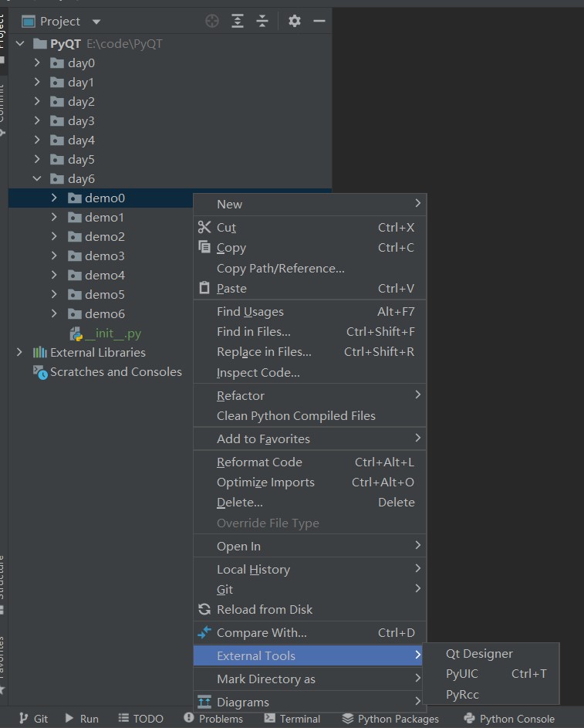584x728 pixels.
Task: Run PyRcc from External Tools submenu
Action: [x=491, y=694]
